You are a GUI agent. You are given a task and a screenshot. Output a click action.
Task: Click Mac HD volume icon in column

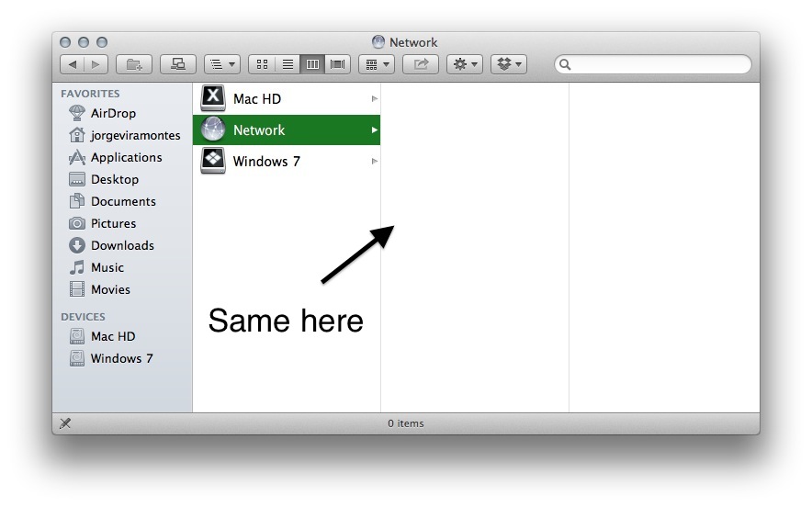pos(213,98)
